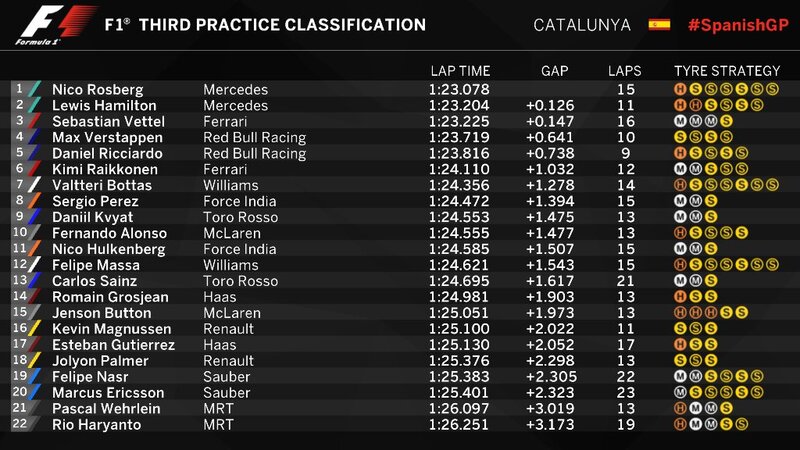Select first hard tyre icon for Jenson Button
The height and width of the screenshot is (450, 800).
tap(680, 313)
